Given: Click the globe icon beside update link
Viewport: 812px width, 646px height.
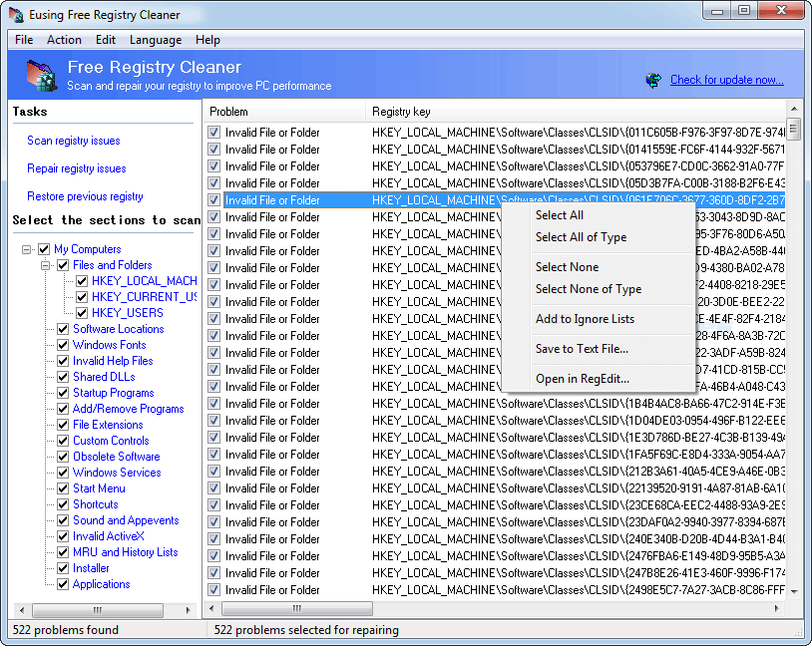Looking at the screenshot, I should pos(653,80).
